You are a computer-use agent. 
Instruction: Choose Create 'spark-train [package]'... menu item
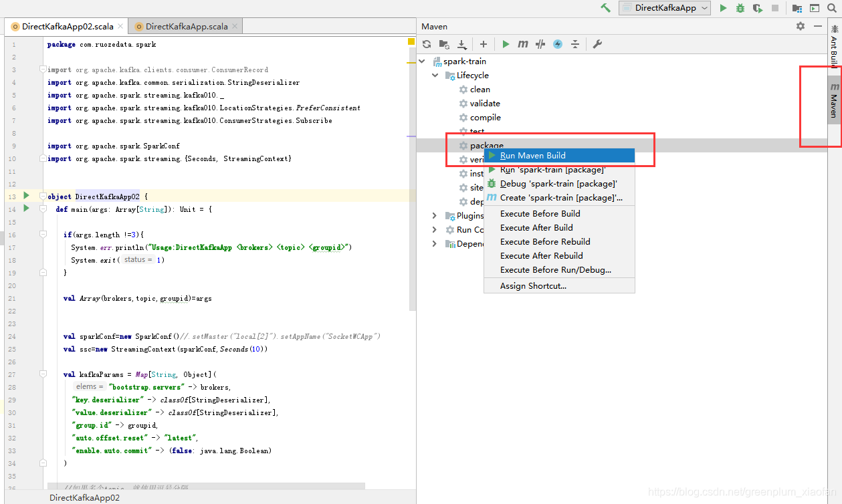[x=559, y=198]
